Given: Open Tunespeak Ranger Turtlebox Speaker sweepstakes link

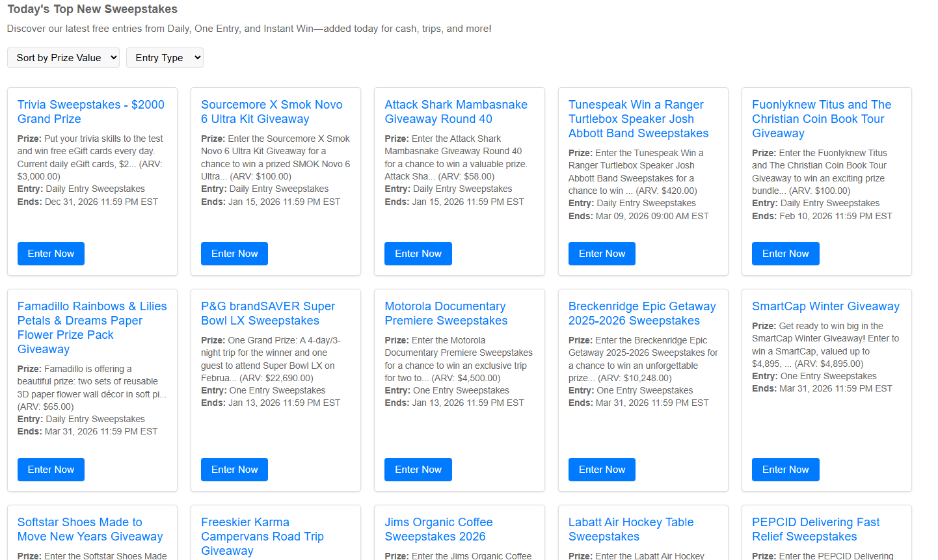Looking at the screenshot, I should [637, 119].
